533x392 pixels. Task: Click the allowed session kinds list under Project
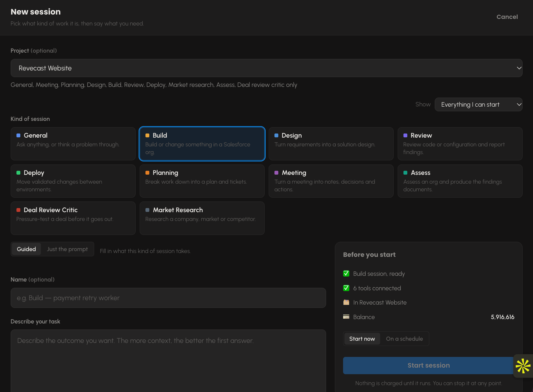click(154, 85)
